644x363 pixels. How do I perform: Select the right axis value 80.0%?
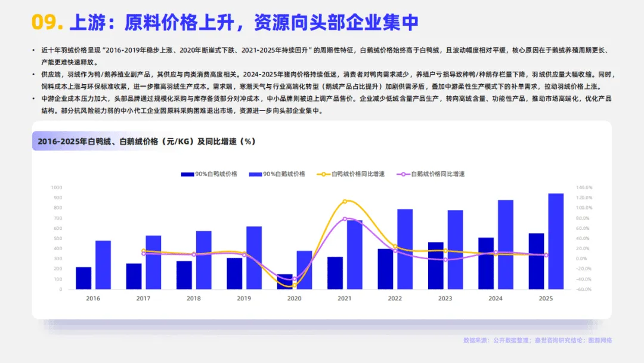583,219
